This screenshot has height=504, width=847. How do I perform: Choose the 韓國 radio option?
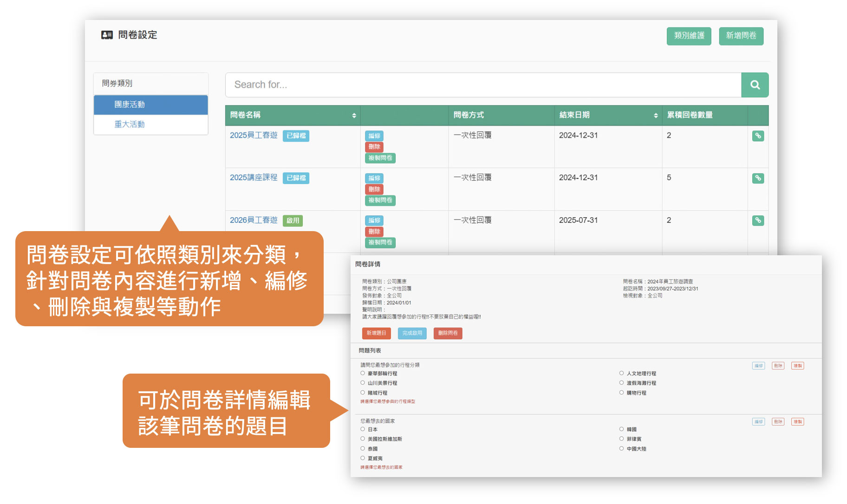(x=621, y=429)
